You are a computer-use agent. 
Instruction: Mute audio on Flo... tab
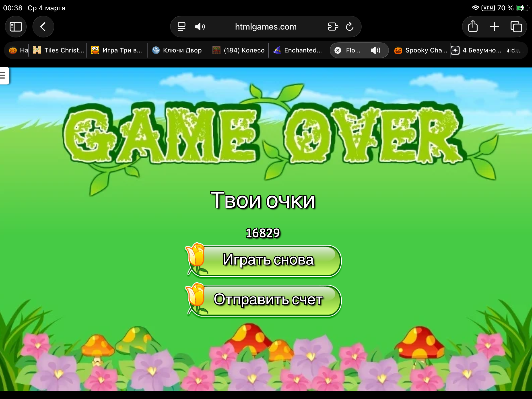[375, 50]
